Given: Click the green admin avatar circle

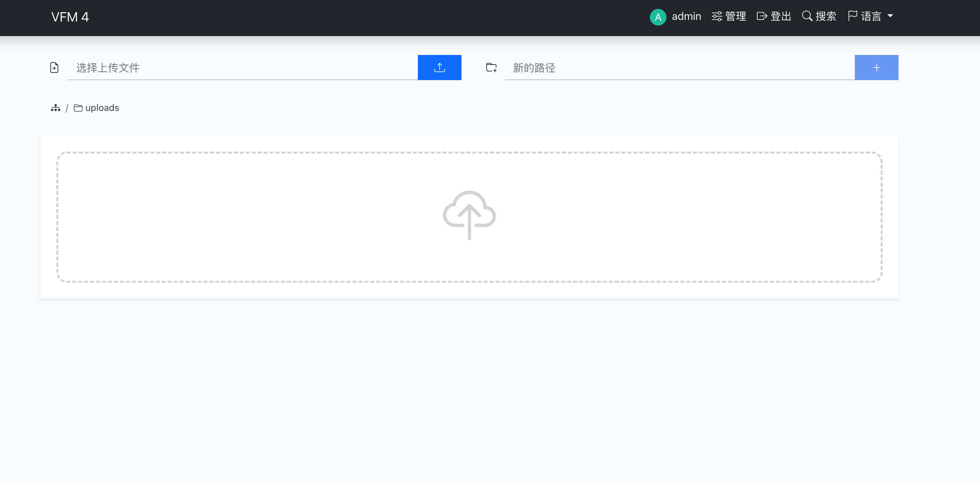Looking at the screenshot, I should point(658,17).
